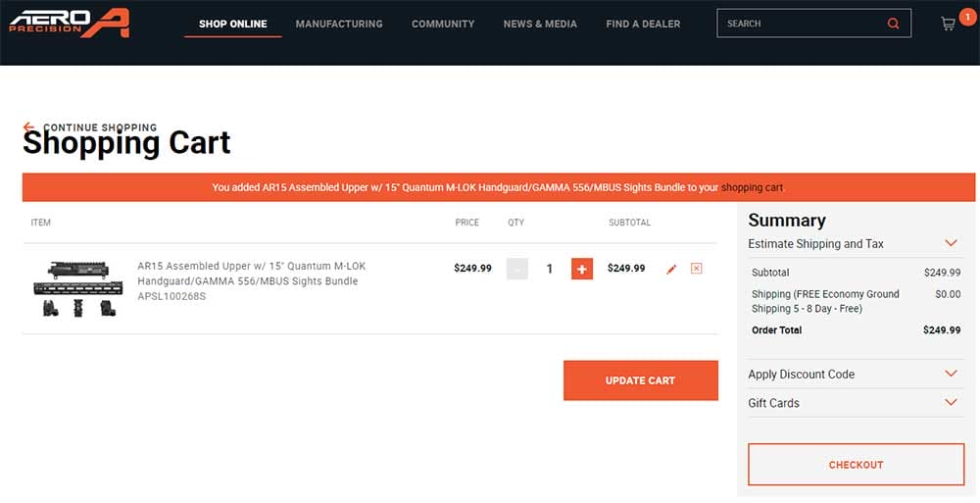Click the Order Total amount $249.99
The image size is (980, 503).
coord(942,329)
